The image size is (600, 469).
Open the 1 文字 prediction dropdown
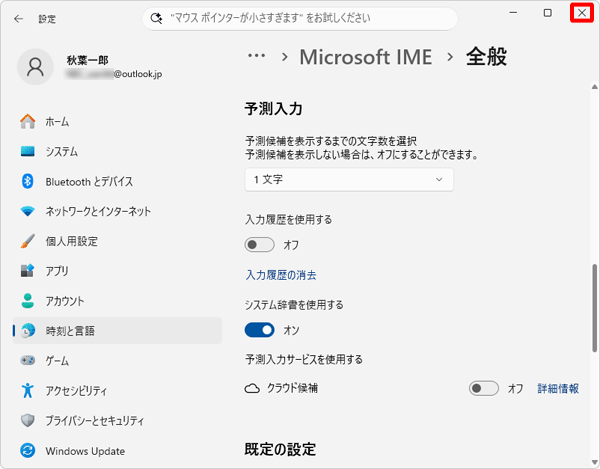pos(349,179)
